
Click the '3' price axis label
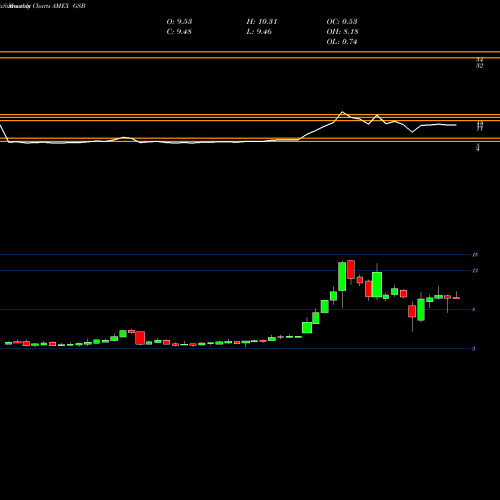point(474,349)
